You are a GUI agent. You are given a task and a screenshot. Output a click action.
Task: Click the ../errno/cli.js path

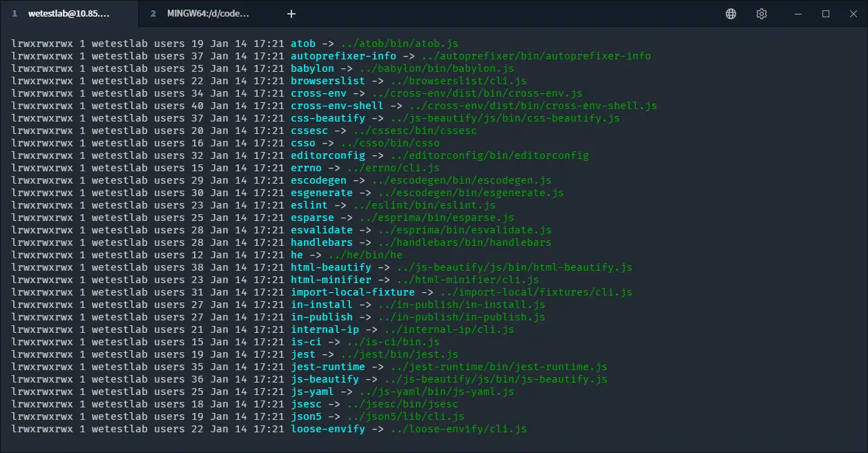[x=393, y=168]
